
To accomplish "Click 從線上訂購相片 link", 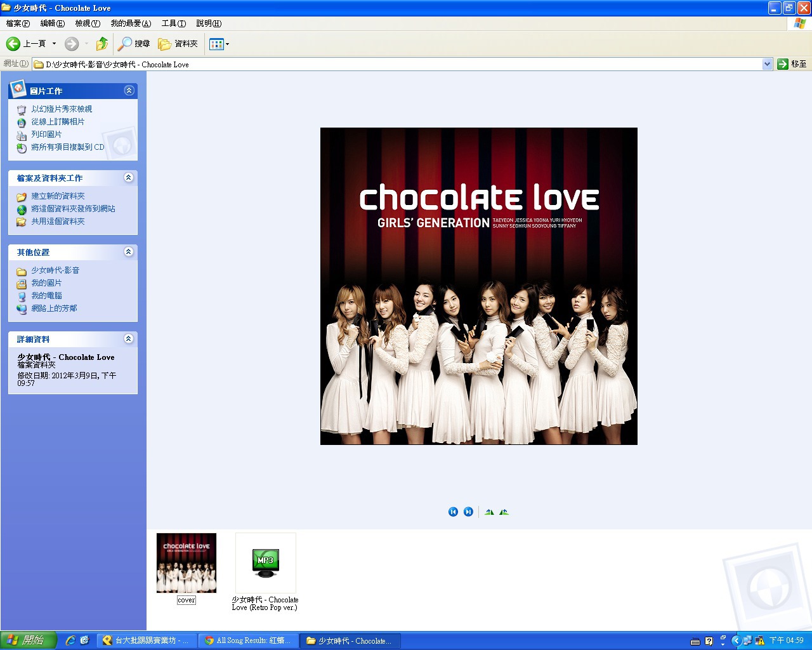I will [58, 122].
